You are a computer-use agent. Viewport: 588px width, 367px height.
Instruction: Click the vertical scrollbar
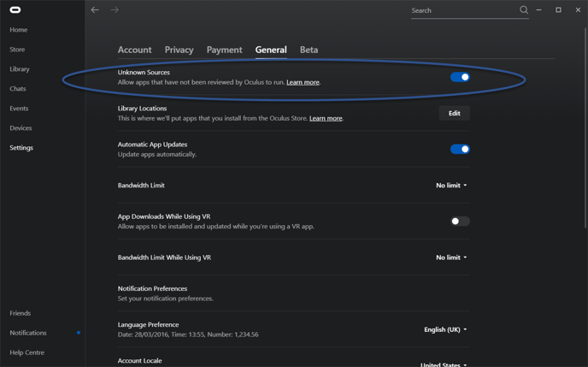click(585, 127)
